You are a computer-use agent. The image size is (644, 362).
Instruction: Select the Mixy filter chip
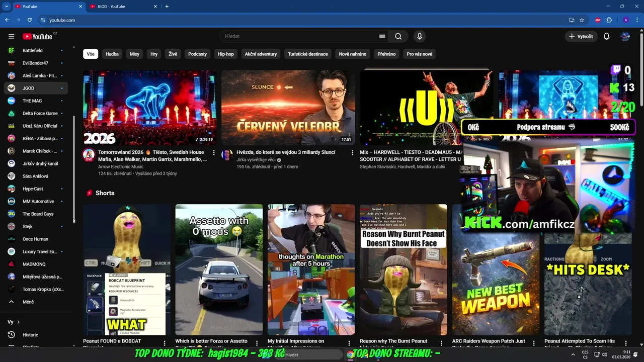pos(134,54)
